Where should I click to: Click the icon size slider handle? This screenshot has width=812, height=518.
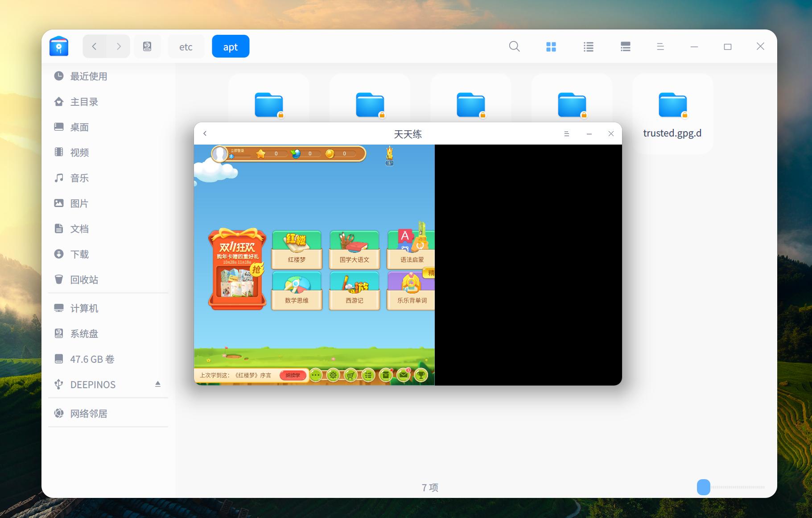[x=703, y=487]
